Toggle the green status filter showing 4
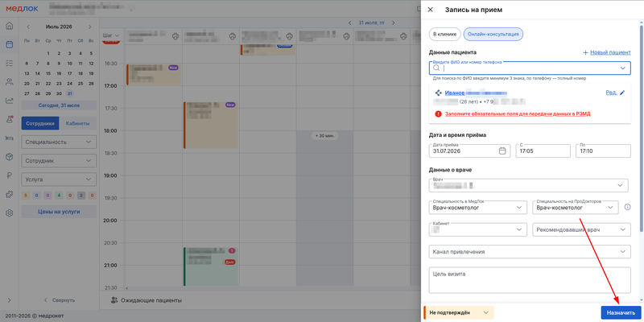The height and width of the screenshot is (322, 644). click(59, 196)
